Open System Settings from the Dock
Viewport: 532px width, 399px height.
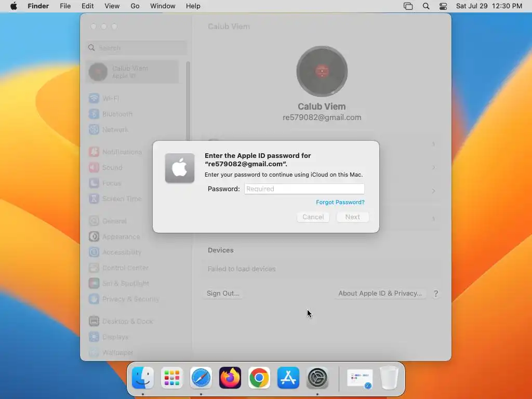point(317,378)
